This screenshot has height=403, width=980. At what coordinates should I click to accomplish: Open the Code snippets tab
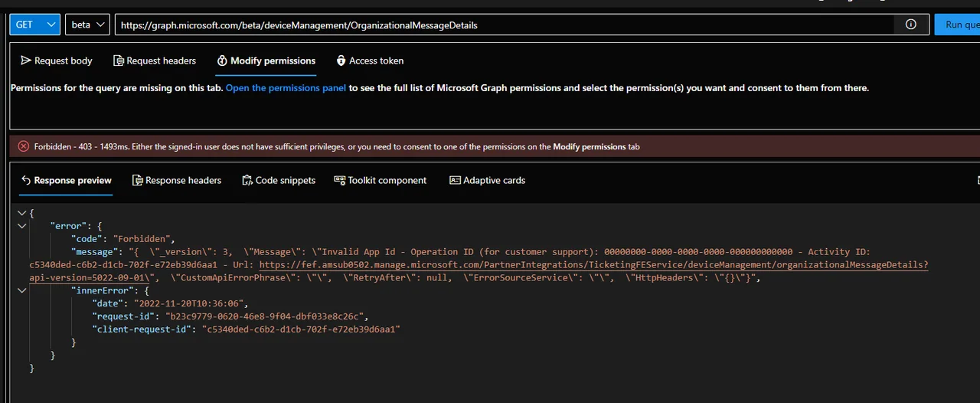tap(279, 180)
